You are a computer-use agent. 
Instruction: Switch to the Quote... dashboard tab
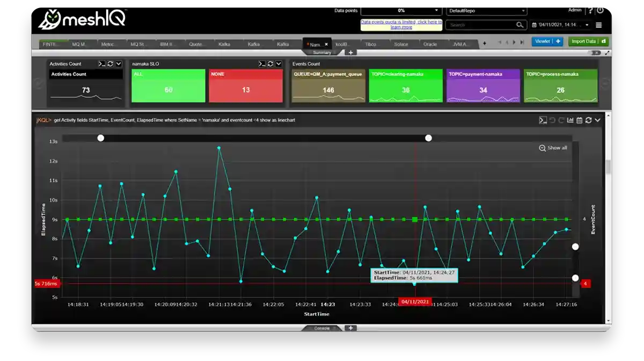click(x=197, y=44)
